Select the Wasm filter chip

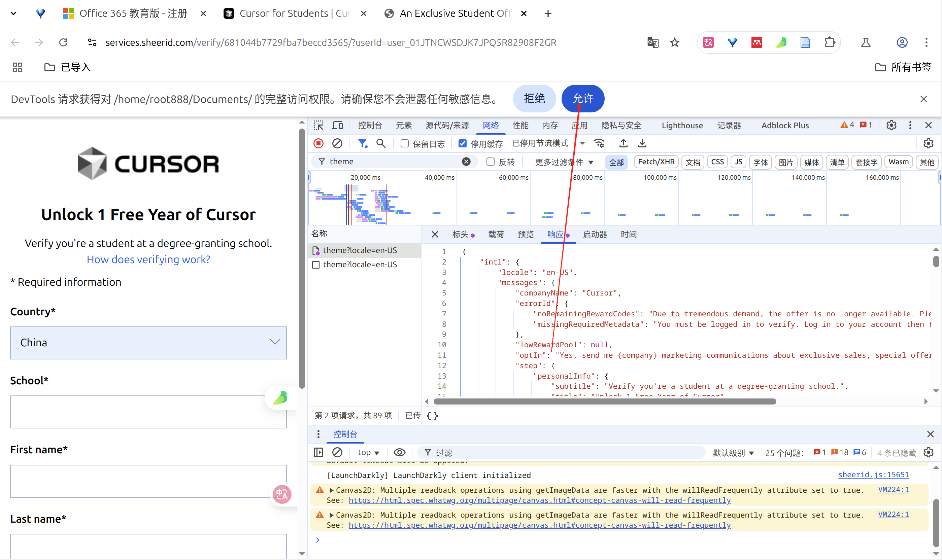tap(899, 162)
